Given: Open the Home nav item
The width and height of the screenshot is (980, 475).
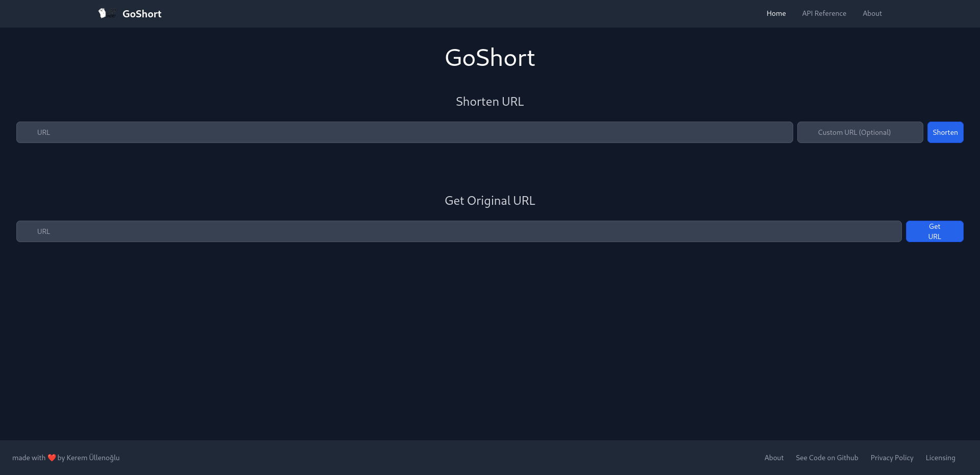Looking at the screenshot, I should click(776, 13).
